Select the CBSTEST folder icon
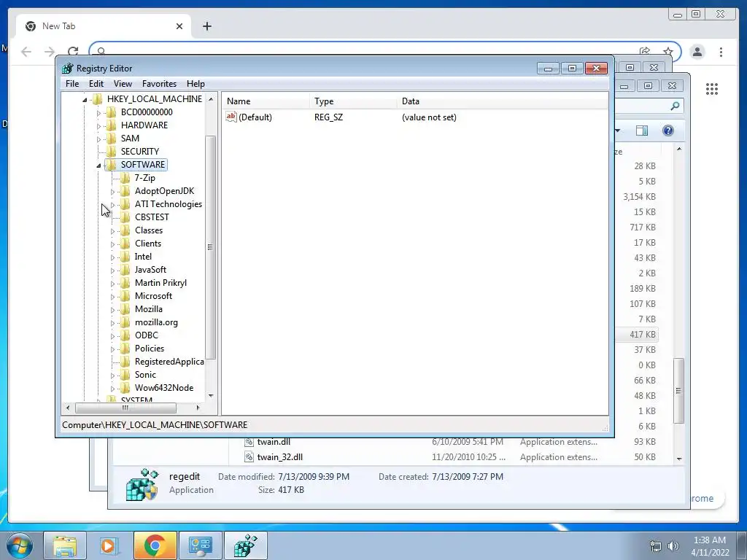The height and width of the screenshot is (560, 747). (125, 217)
